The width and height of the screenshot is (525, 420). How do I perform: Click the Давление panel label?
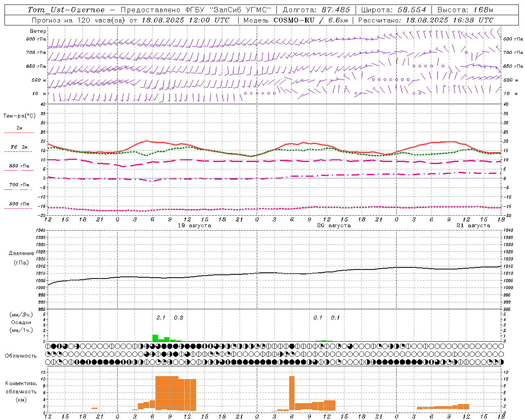click(x=21, y=253)
